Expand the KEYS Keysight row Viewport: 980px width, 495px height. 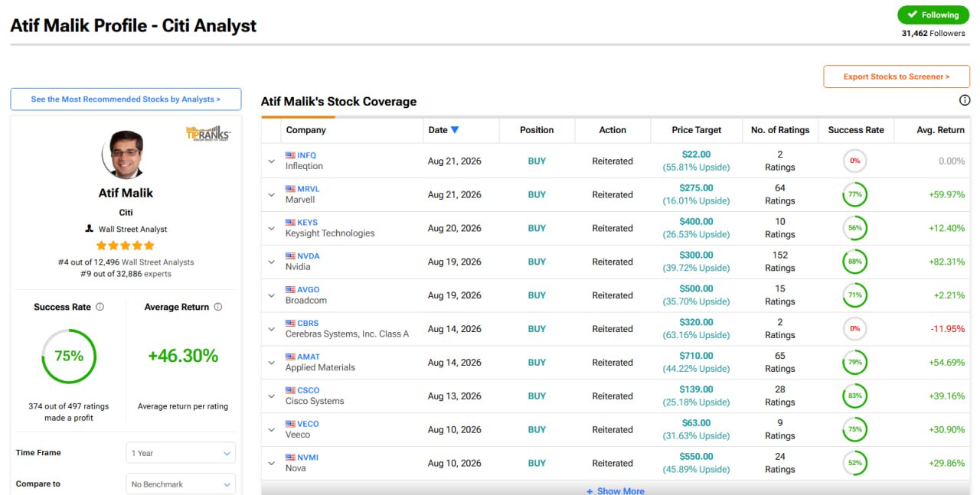pyautogui.click(x=271, y=228)
